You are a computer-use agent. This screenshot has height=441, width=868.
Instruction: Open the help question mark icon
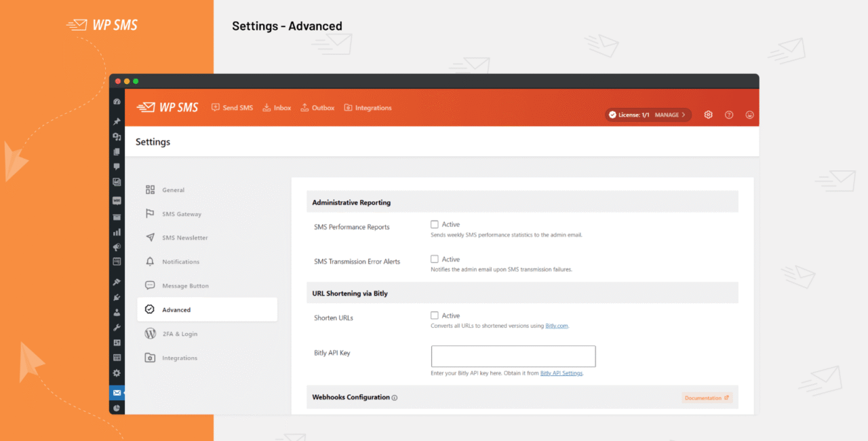pos(729,115)
